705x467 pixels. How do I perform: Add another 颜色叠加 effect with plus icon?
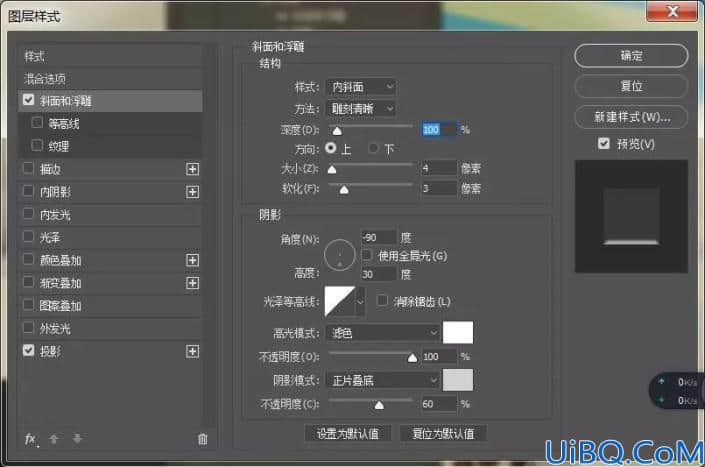pos(192,260)
